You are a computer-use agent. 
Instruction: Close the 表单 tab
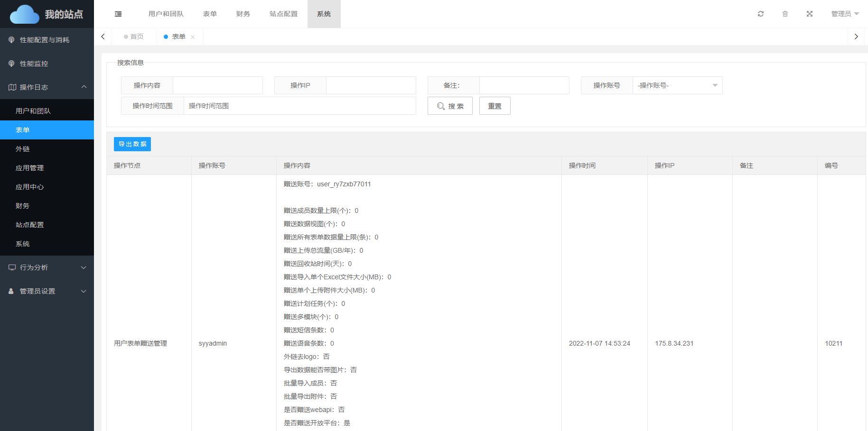193,37
